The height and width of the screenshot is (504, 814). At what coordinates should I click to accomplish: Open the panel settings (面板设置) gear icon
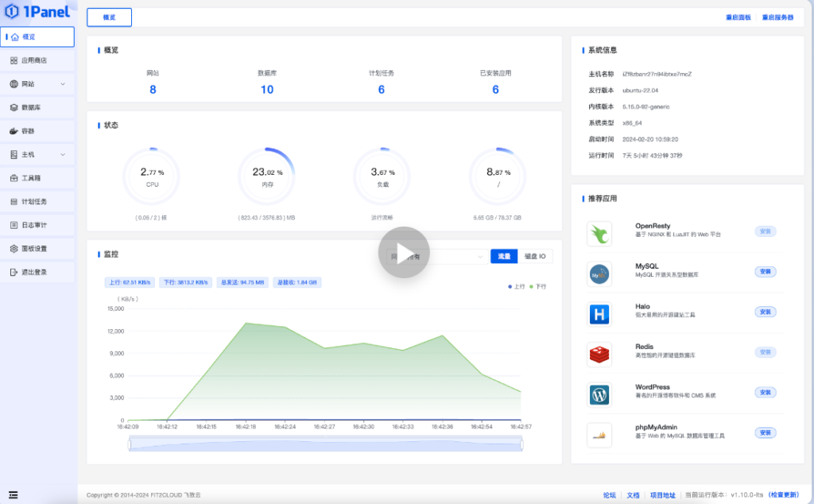point(14,249)
